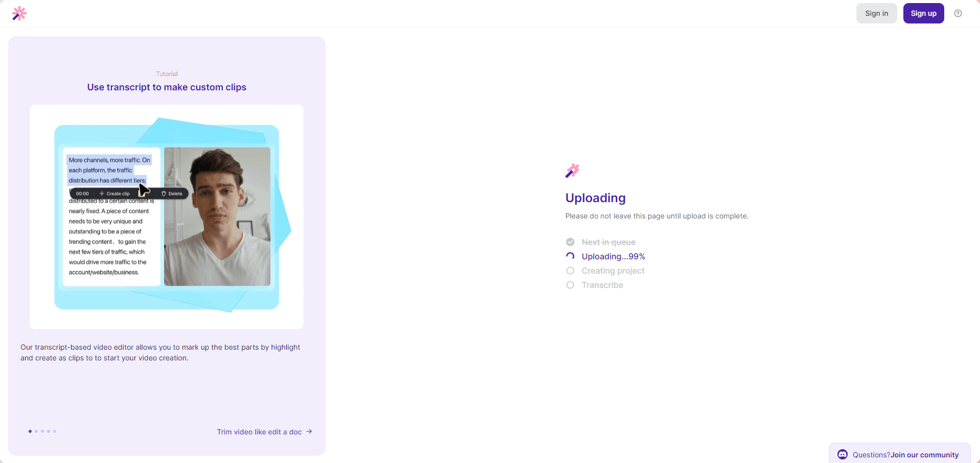This screenshot has width=980, height=463.
Task: Click the Tutorial label text
Action: [x=167, y=74]
